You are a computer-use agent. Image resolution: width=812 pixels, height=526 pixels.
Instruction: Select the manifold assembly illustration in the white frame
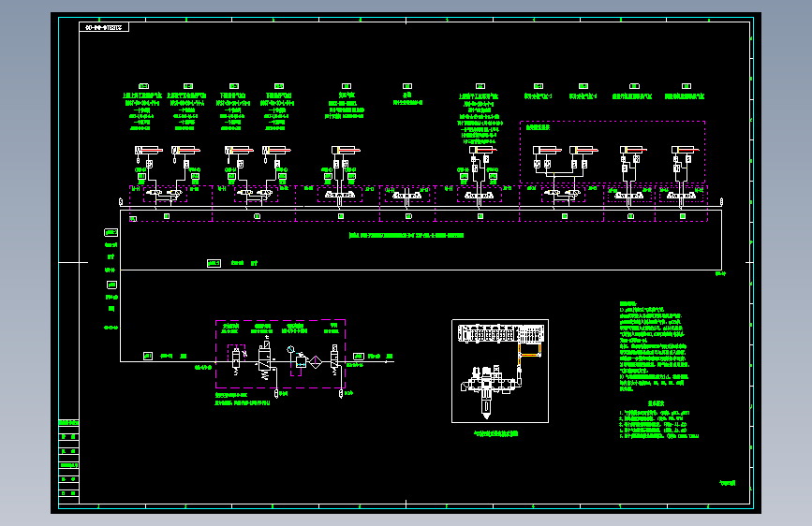(x=501, y=334)
